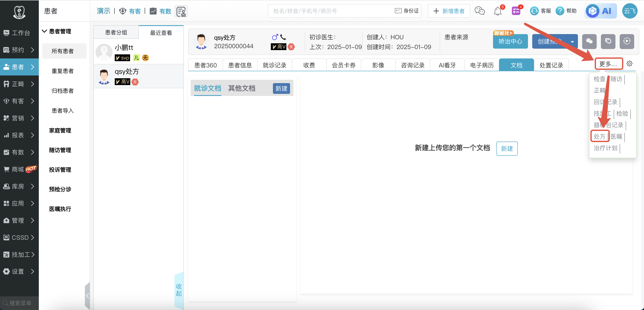This screenshot has width=644, height=310.
Task: Click the gray play-circle icon in patient header
Action: point(627,41)
